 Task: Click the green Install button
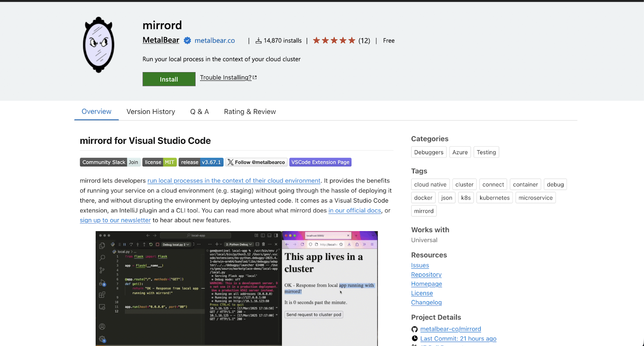point(169,79)
